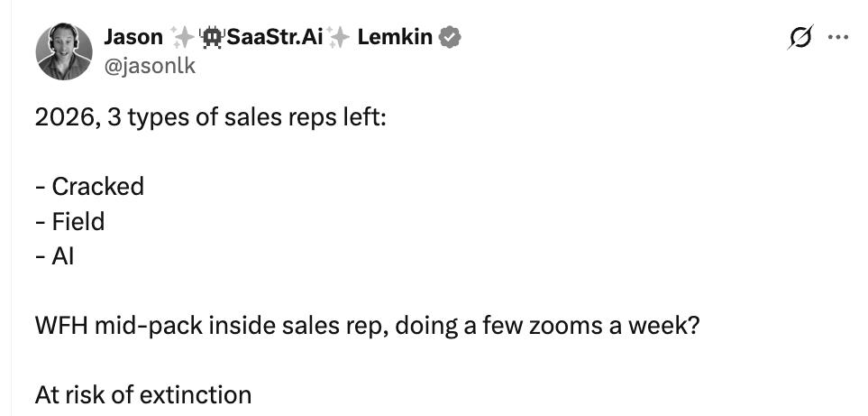Screen dimensions: 868x416
Task: Open the three-dot more options menu
Action: [837, 38]
